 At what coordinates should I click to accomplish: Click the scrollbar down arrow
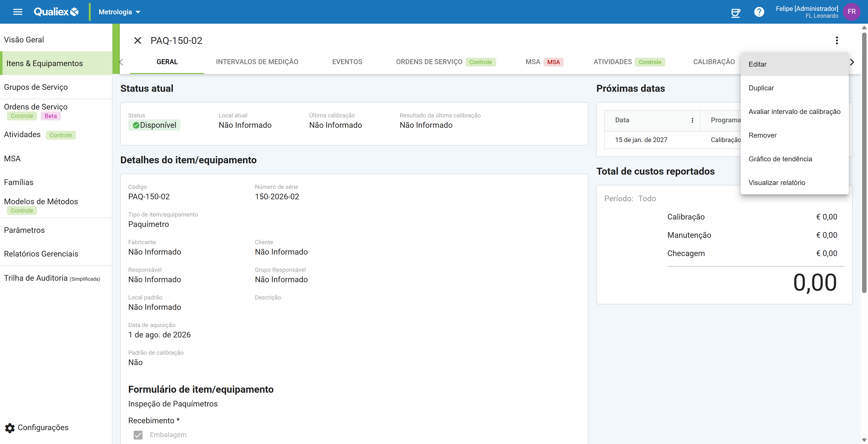(864, 440)
